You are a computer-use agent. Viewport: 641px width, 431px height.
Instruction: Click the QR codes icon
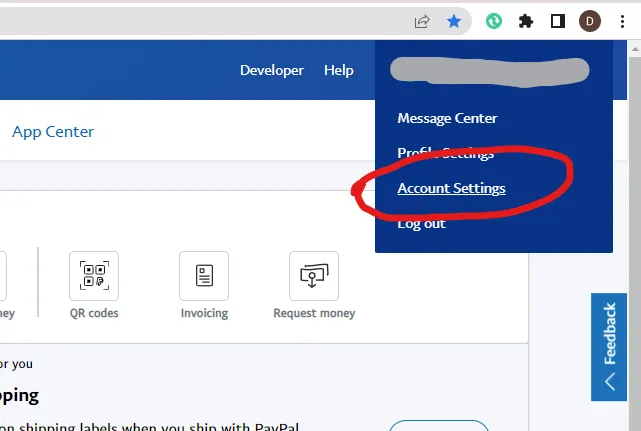pos(94,276)
